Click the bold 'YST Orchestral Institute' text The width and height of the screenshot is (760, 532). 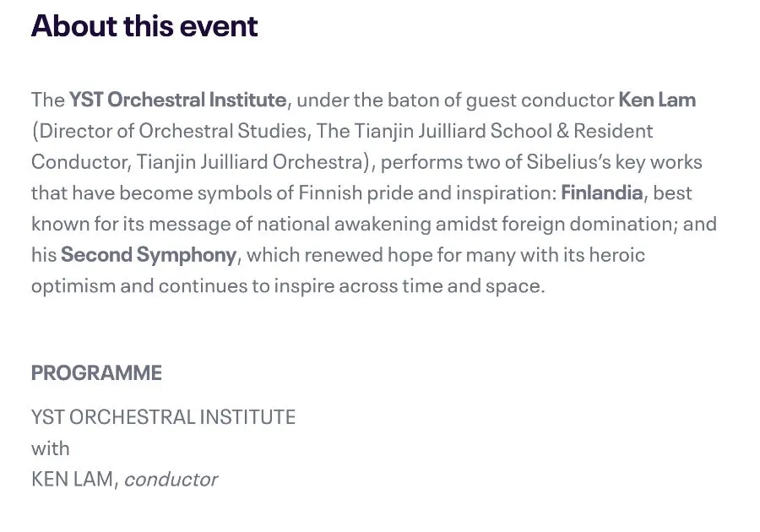[177, 100]
